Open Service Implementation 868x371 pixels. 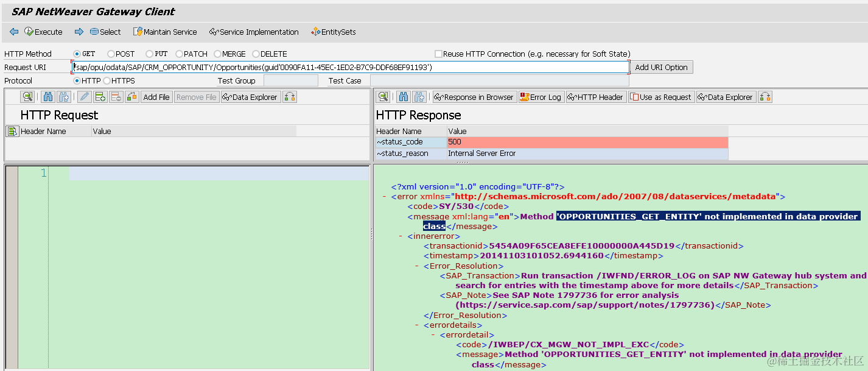(254, 32)
